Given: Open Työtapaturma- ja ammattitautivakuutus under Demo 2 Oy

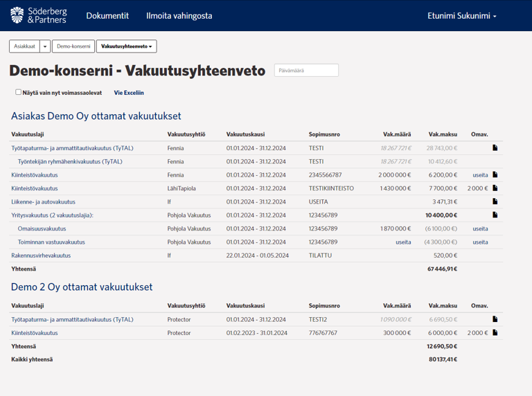Looking at the screenshot, I should click(72, 319).
